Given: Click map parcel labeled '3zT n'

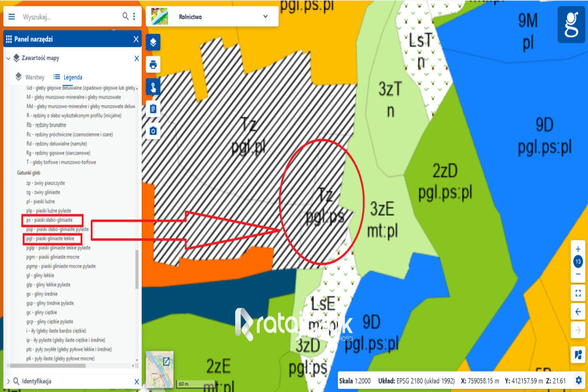Looking at the screenshot, I should (x=390, y=100).
